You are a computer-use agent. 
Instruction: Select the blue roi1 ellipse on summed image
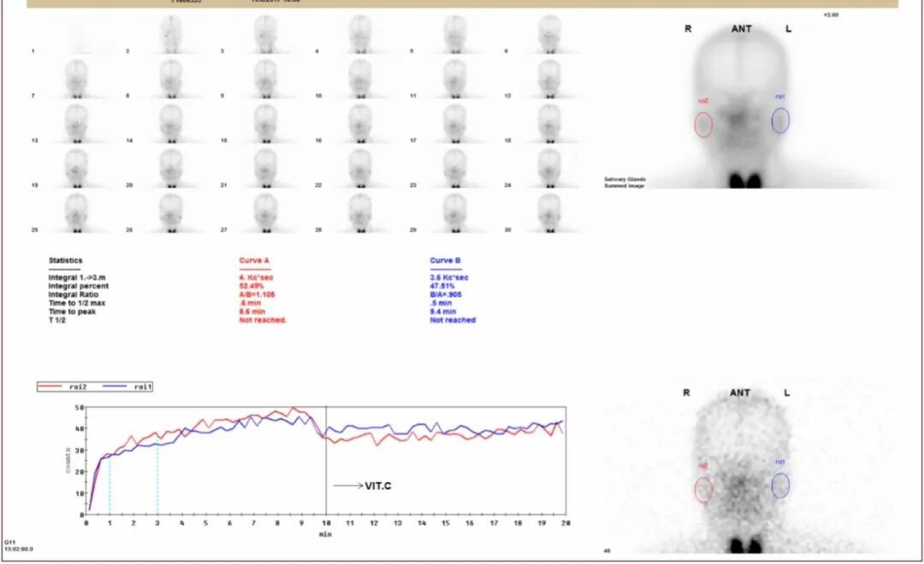(x=780, y=120)
